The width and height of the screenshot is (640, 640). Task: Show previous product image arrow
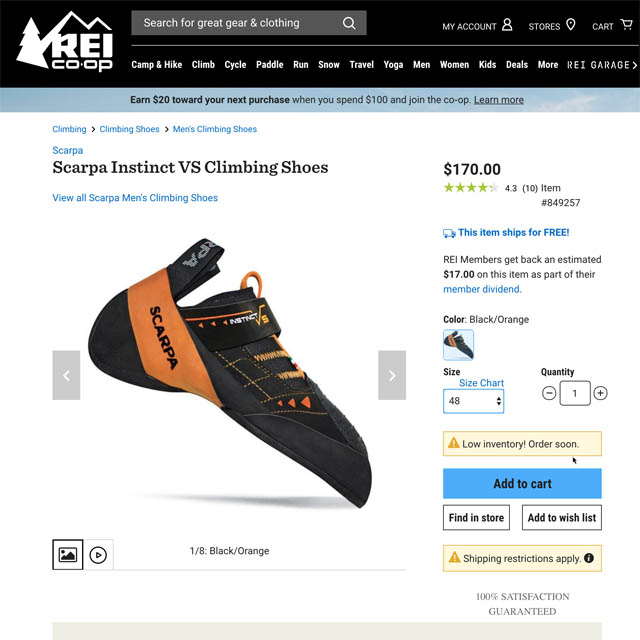click(66, 375)
